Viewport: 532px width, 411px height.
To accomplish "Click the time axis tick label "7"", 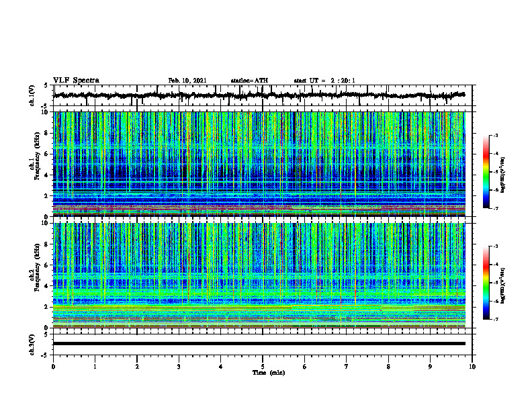I will (347, 367).
